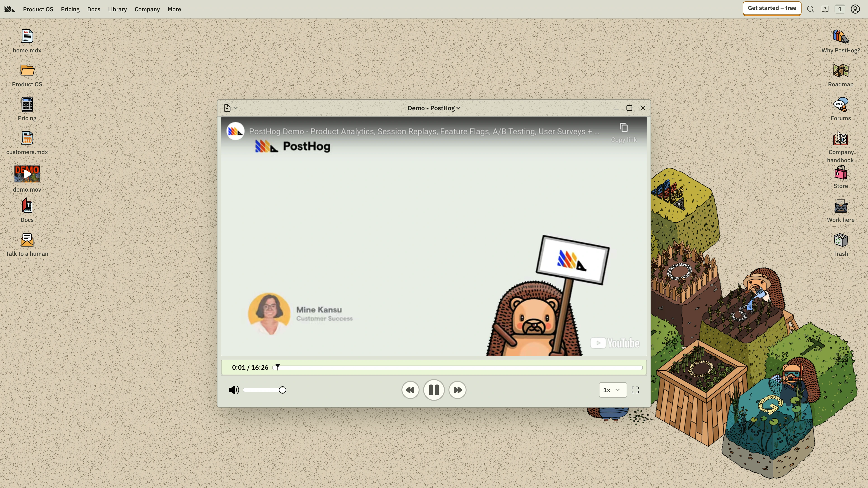Open the customers.mdx desktop file
The width and height of the screenshot is (868, 488).
coord(27,138)
